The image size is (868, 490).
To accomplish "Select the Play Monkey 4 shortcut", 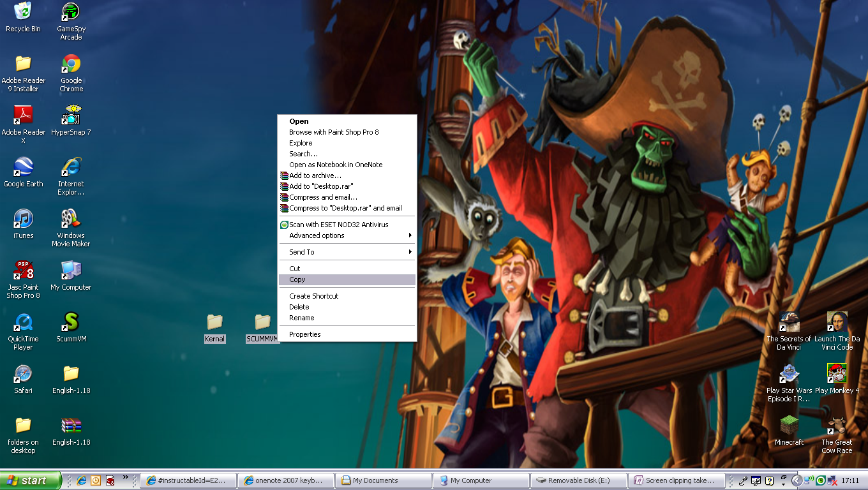I will 837,379.
